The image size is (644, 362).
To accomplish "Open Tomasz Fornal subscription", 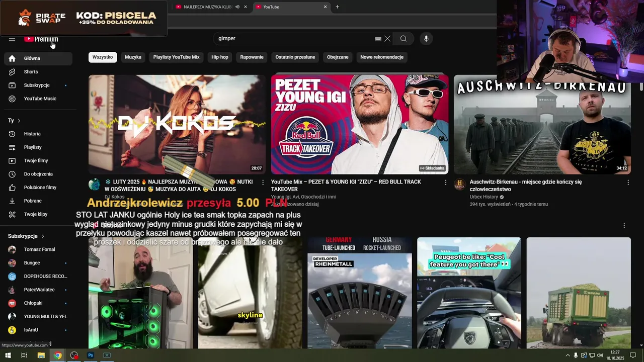I will point(38,249).
